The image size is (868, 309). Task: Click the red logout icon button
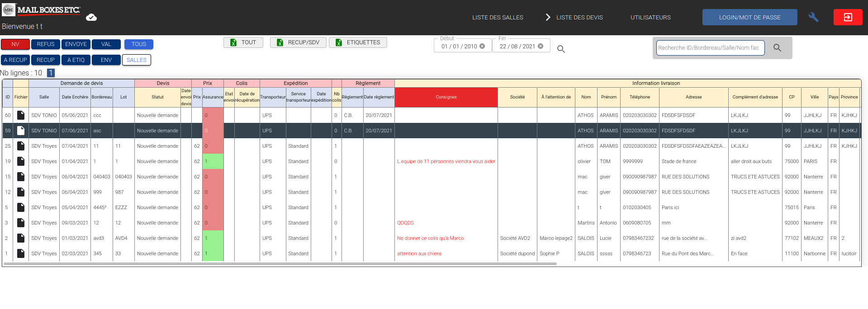[848, 17]
